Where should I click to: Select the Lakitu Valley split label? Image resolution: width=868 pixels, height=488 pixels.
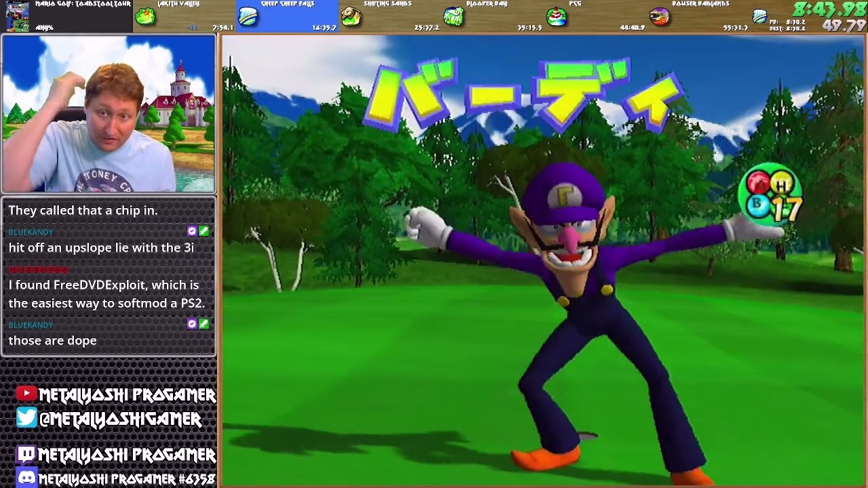tap(178, 4)
